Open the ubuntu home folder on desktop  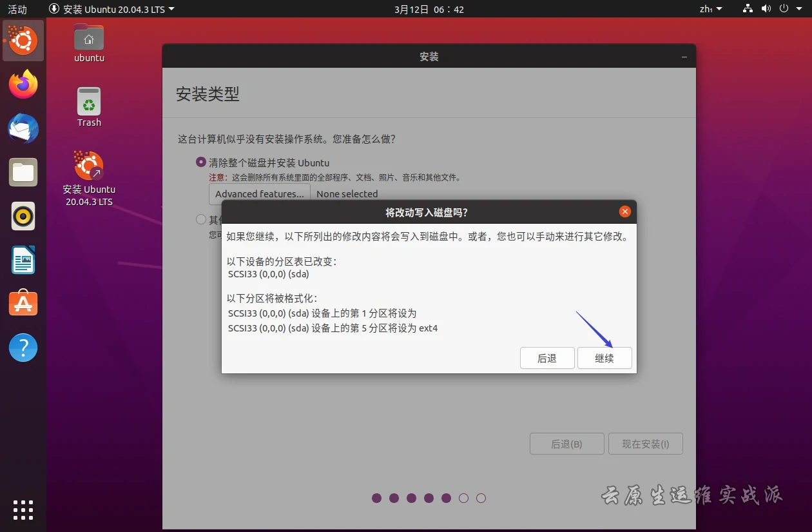pos(89,43)
